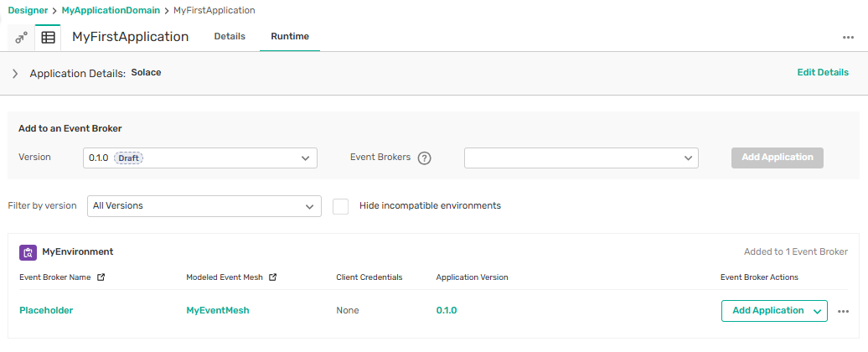868x352 pixels.
Task: Open the Version 0.1.0 Draft dropdown
Action: tap(200, 158)
